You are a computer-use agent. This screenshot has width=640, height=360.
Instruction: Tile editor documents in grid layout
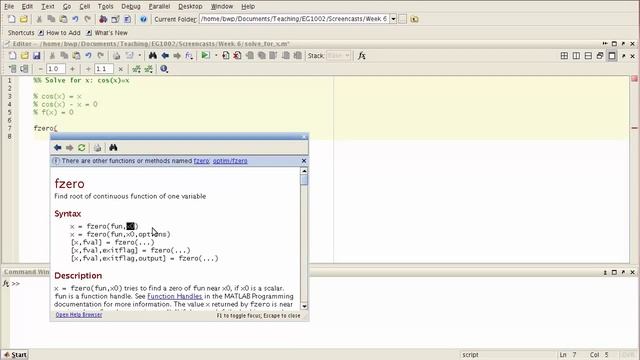[x=564, y=56]
